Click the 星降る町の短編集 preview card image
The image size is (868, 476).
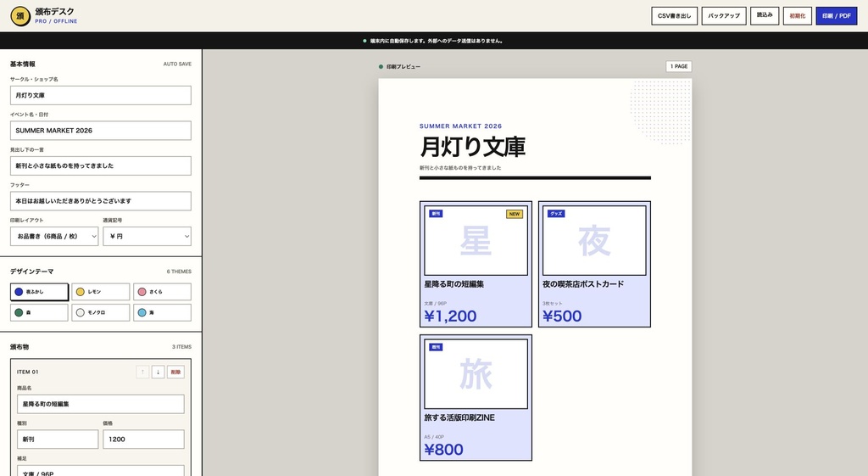(x=476, y=240)
